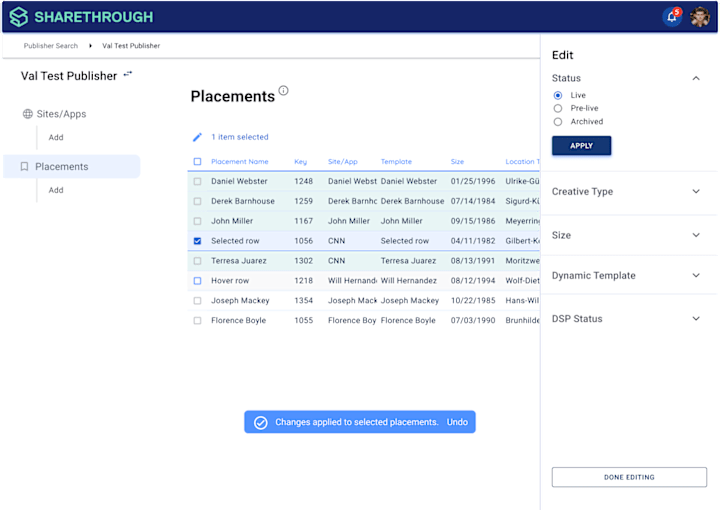Click the key value 1167
Viewport: 720px width, 510px height.
pos(304,221)
